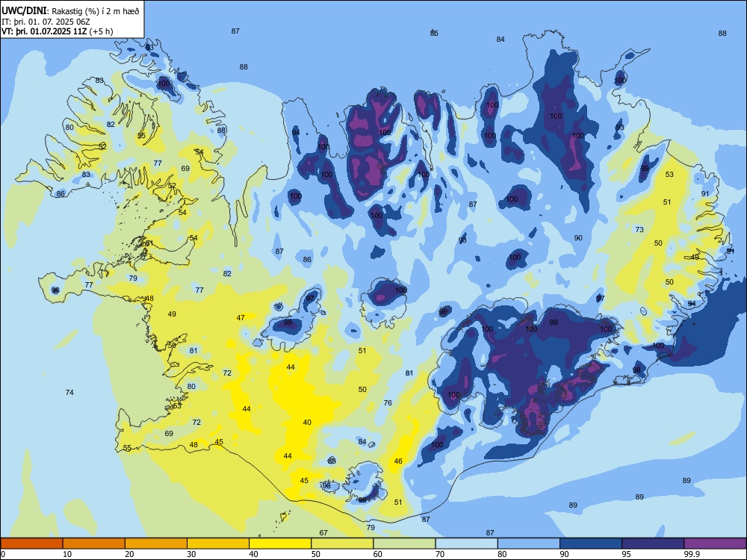
Task: Select the orange 10–20 legend swatch
Action: click(94, 544)
